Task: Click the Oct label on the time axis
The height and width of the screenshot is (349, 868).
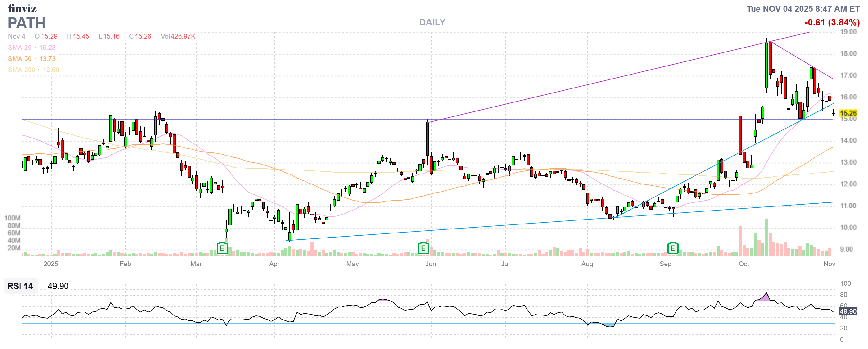Action: [x=744, y=264]
